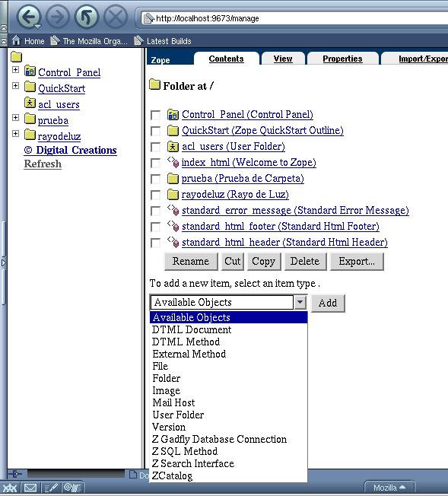Image resolution: width=448 pixels, height=496 pixels.
Task: Open the Back button history dropdown arrow
Action: tap(37, 27)
